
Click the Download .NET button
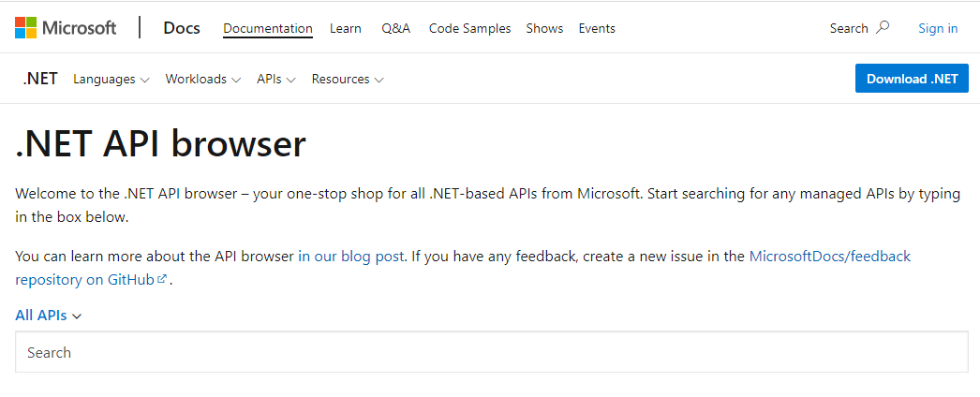click(912, 79)
